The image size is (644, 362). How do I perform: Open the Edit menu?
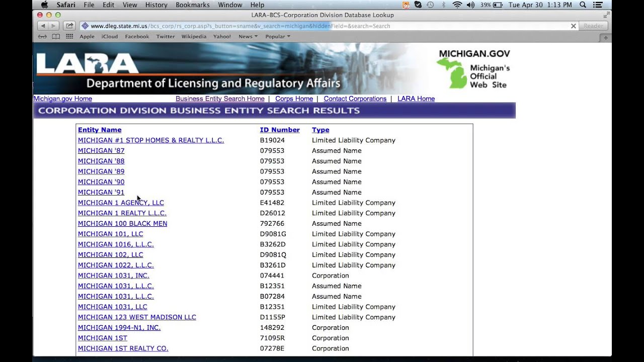click(x=108, y=5)
